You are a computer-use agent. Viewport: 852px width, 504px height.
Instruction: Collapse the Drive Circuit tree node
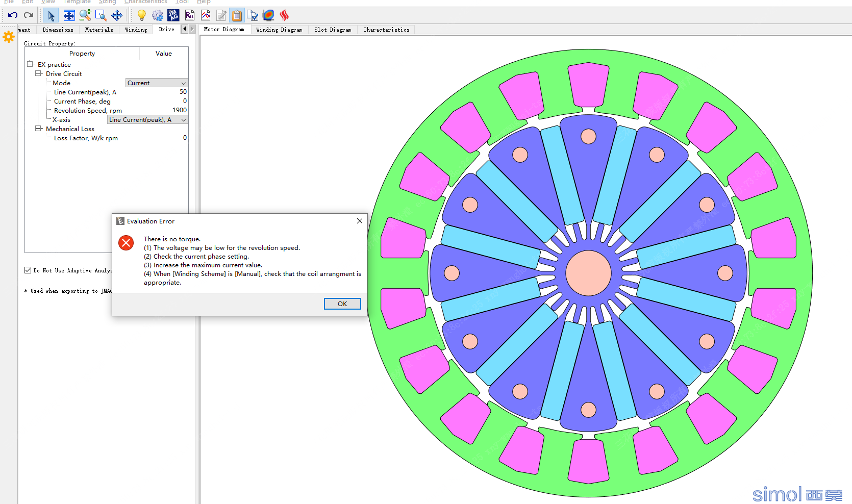click(38, 73)
